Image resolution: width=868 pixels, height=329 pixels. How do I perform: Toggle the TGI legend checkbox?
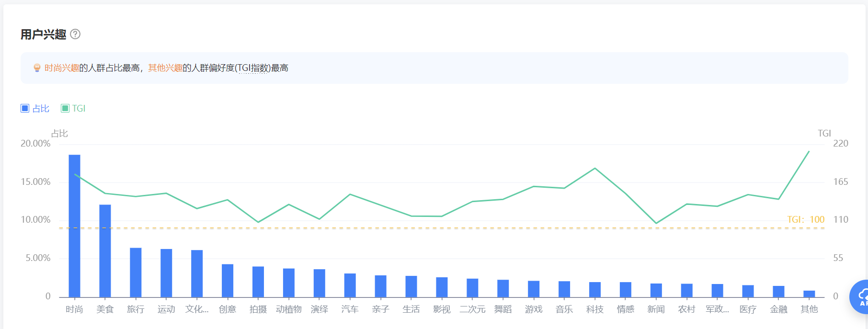point(65,108)
